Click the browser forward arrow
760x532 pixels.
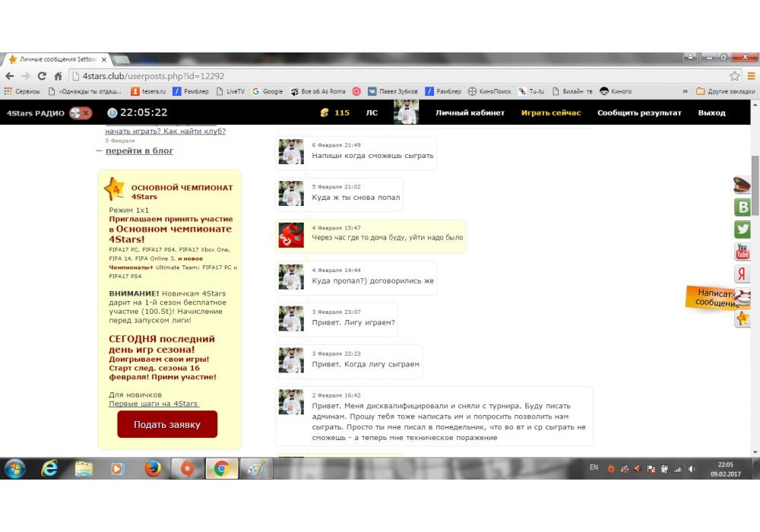(x=26, y=76)
